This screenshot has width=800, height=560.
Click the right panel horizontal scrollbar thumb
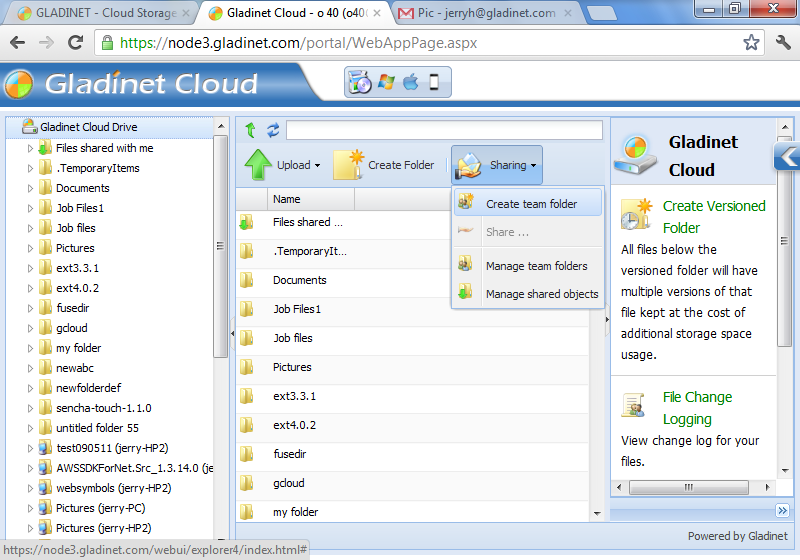pos(688,487)
